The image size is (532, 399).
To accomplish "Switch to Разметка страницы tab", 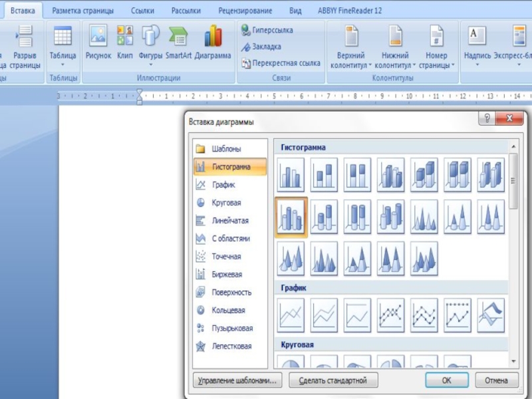I will click(x=82, y=11).
